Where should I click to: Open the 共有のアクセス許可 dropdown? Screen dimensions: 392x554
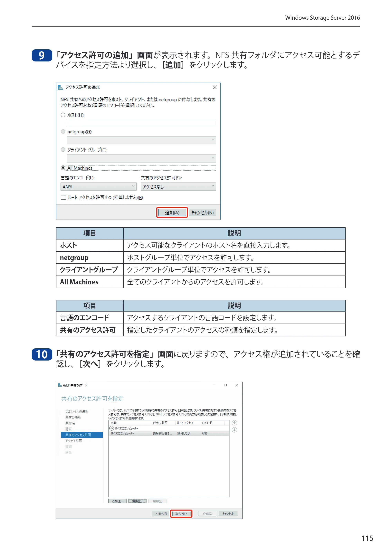(178, 186)
